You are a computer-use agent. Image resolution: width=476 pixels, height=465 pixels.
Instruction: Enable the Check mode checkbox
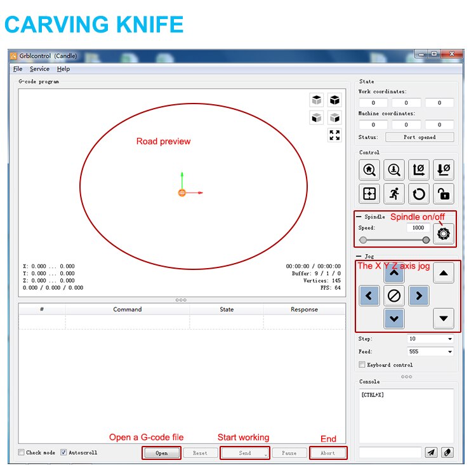pyautogui.click(x=22, y=453)
